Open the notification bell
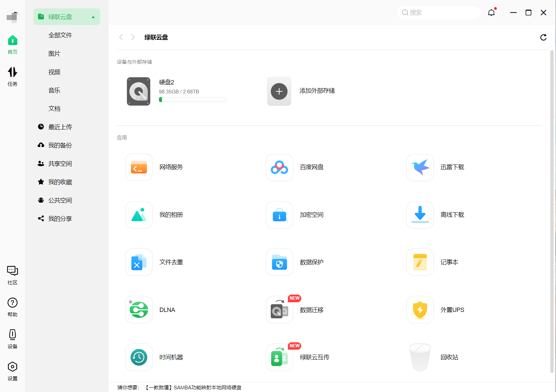Viewport: 556px width, 392px height. (x=491, y=13)
